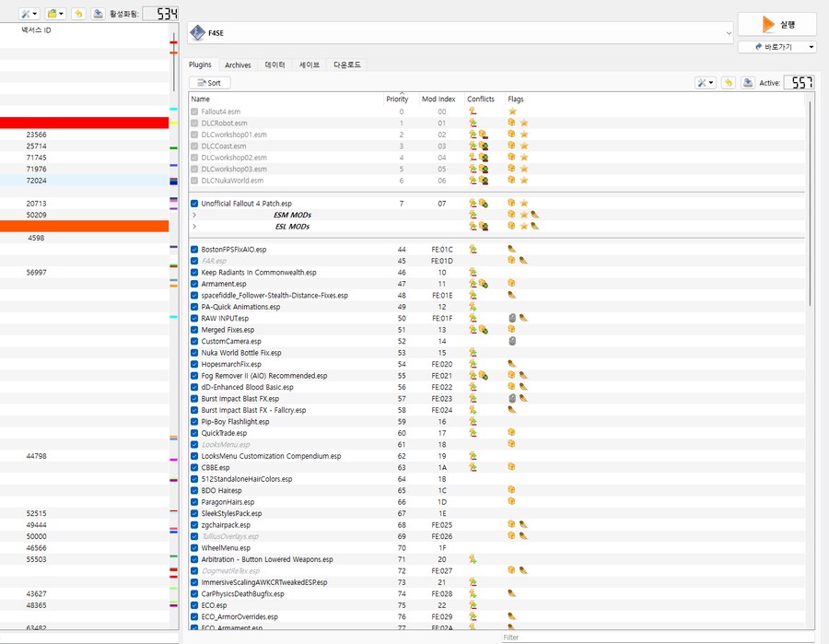Click the feather flag in BostonFPSFixAIO.esp row

click(x=512, y=249)
